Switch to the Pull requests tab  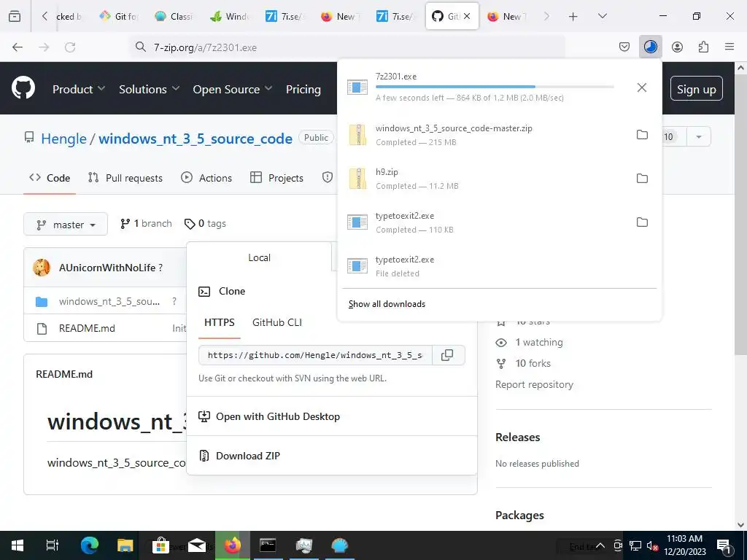click(x=125, y=178)
